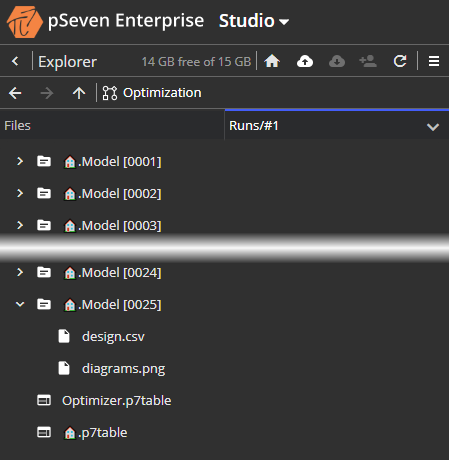Click the cloud upload icon
This screenshot has height=460, width=449.
click(x=305, y=61)
